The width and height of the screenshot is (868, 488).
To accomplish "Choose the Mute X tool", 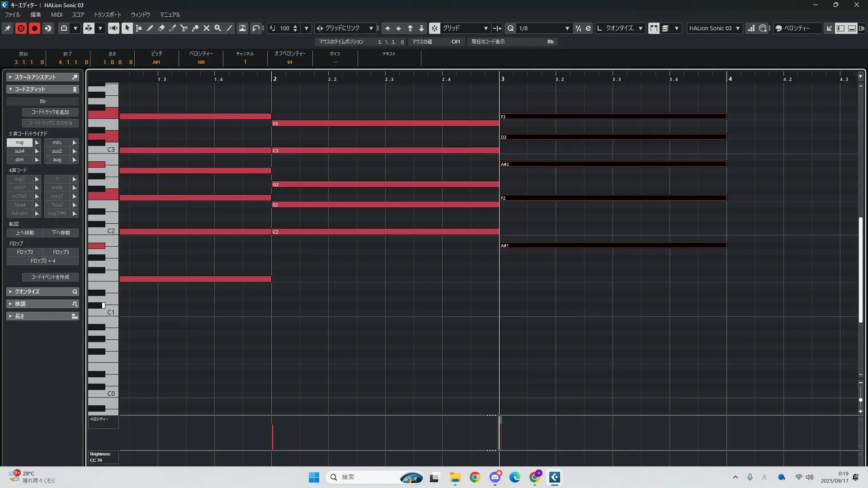I will click(207, 28).
